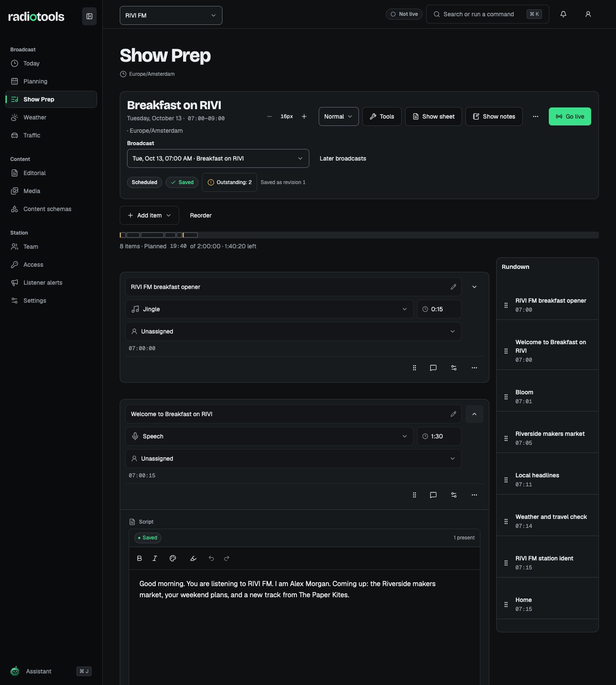616x685 pixels.
Task: Toggle the Not live status indicator
Action: point(404,14)
